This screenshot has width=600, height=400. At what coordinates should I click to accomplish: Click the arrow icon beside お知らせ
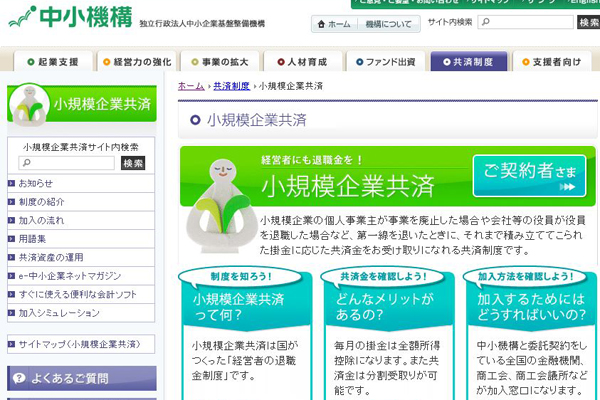pyautogui.click(x=11, y=183)
